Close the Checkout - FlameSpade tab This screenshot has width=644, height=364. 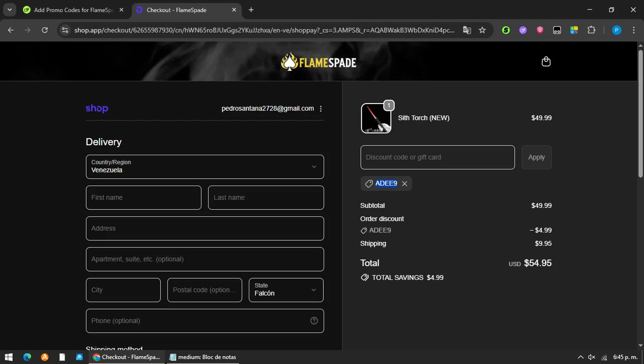(234, 10)
